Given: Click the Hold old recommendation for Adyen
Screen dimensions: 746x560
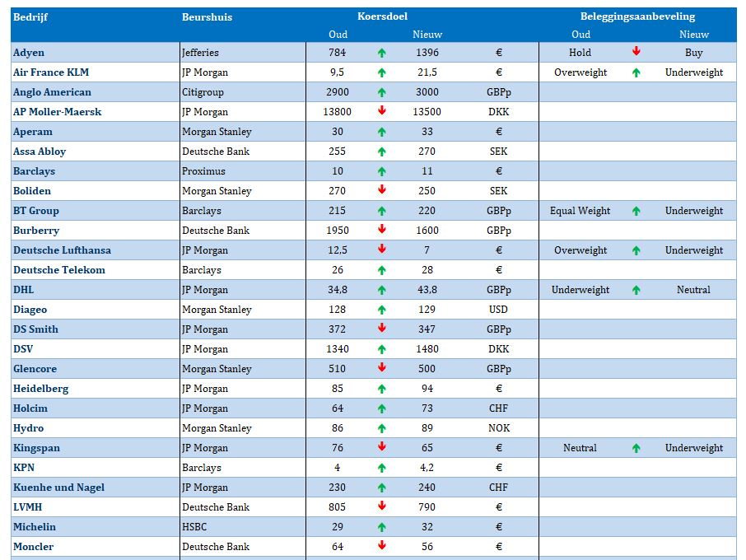Looking at the screenshot, I should click(x=580, y=53).
